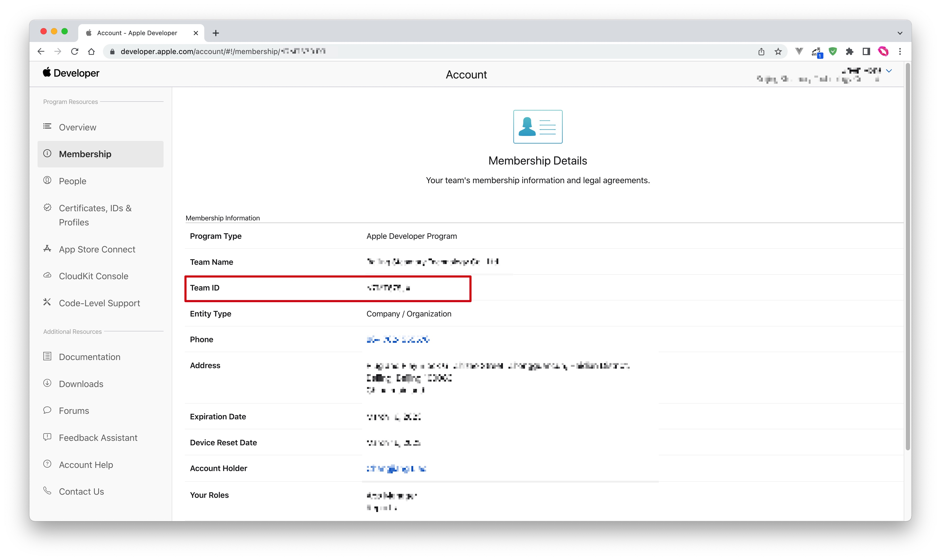
Task: Expand the account name chevron at top right
Action: click(x=890, y=71)
